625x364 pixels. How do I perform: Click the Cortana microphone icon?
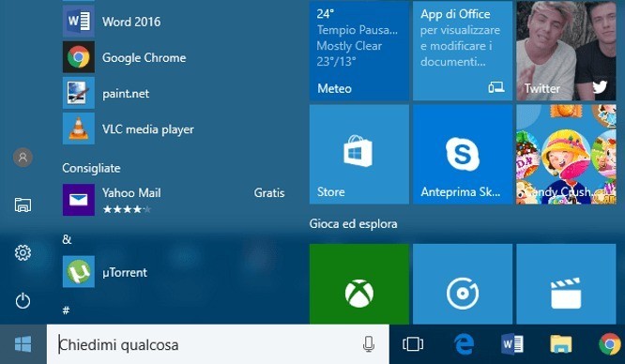click(369, 344)
